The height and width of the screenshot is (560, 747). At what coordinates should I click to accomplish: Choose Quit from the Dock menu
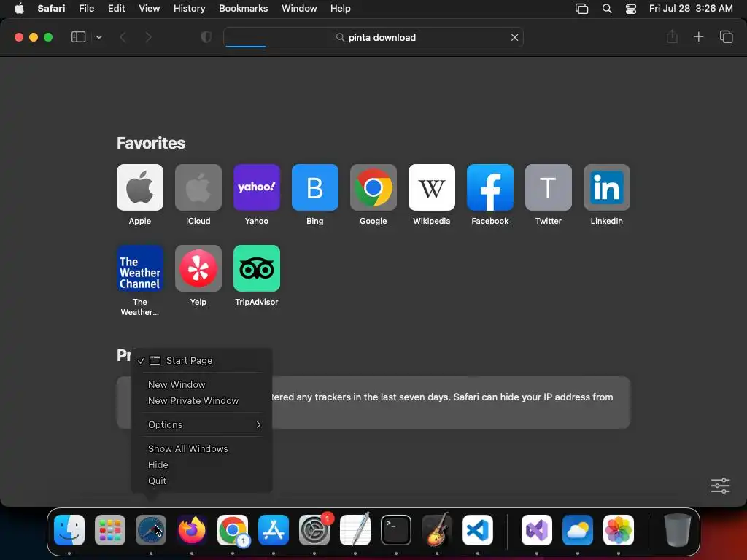coord(202,481)
